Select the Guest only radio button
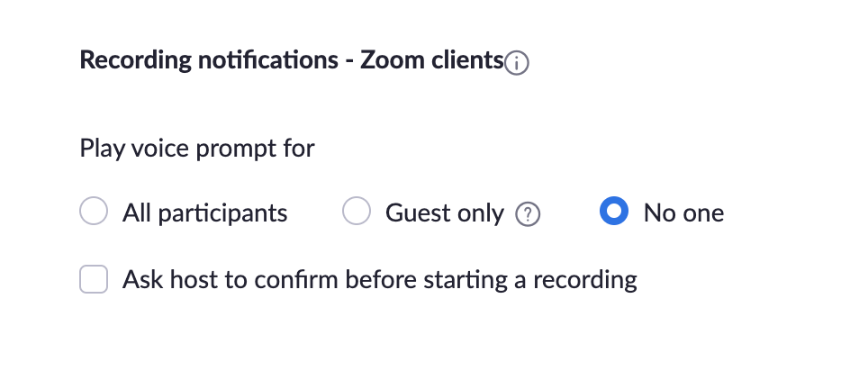Image resolution: width=868 pixels, height=380 pixels. pyautogui.click(x=356, y=211)
